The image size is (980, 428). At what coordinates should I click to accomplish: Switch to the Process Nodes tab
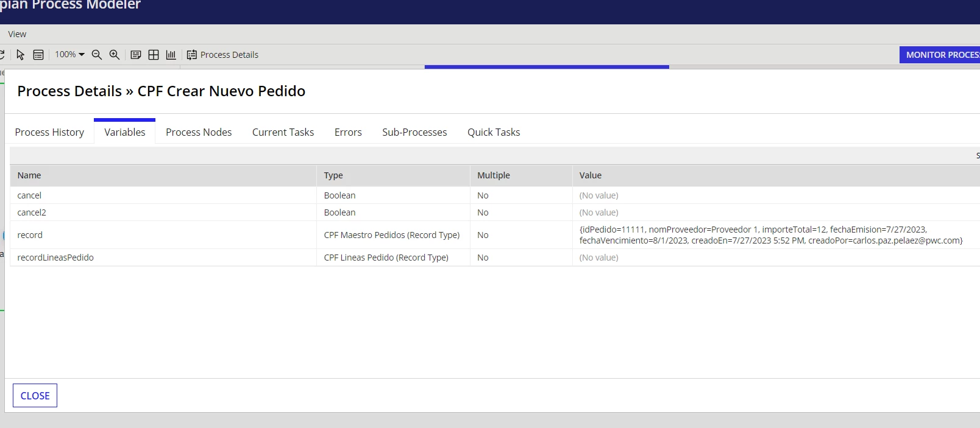199,132
